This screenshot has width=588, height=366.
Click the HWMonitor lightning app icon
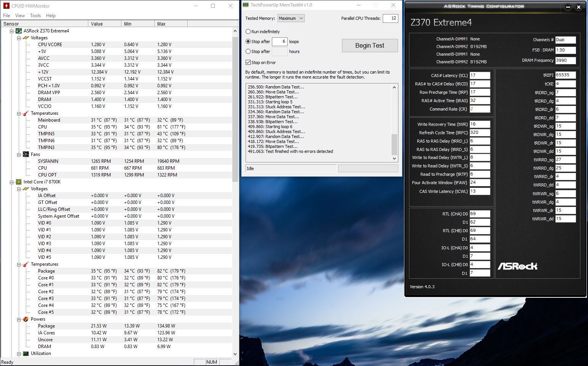6,6
